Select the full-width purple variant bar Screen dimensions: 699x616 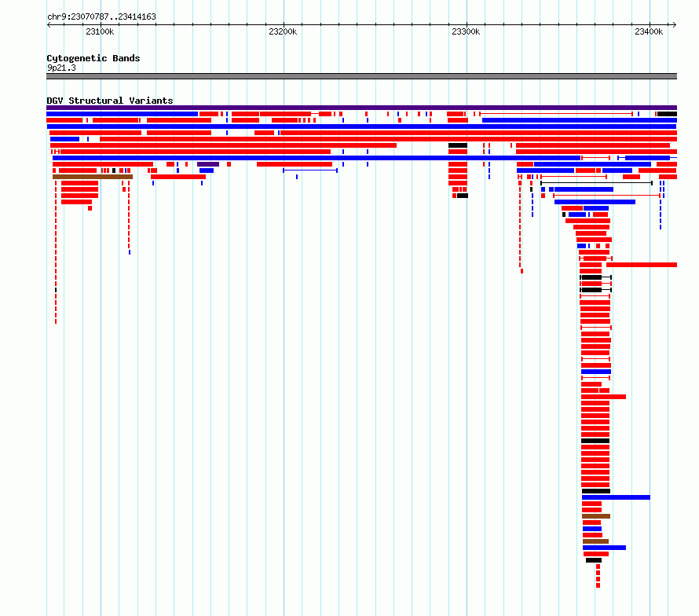[x=361, y=108]
